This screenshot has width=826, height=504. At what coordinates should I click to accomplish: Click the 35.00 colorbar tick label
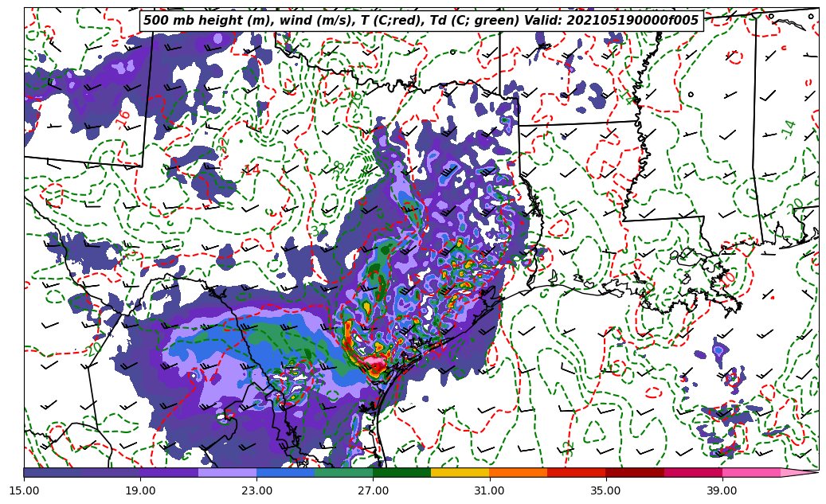[605, 490]
